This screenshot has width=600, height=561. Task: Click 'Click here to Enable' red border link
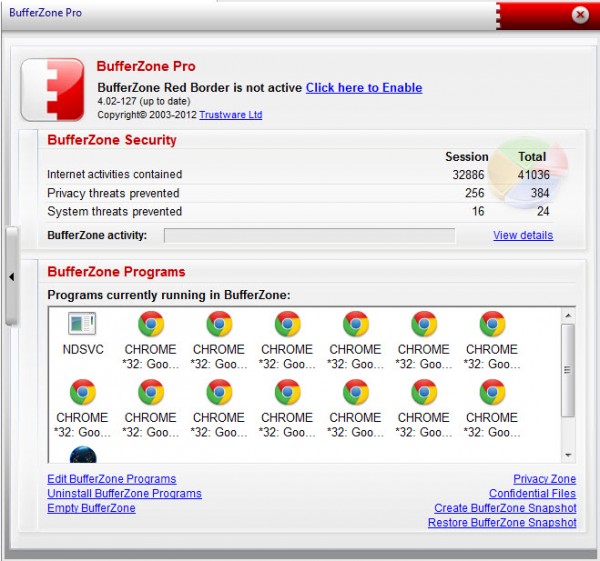(x=364, y=88)
